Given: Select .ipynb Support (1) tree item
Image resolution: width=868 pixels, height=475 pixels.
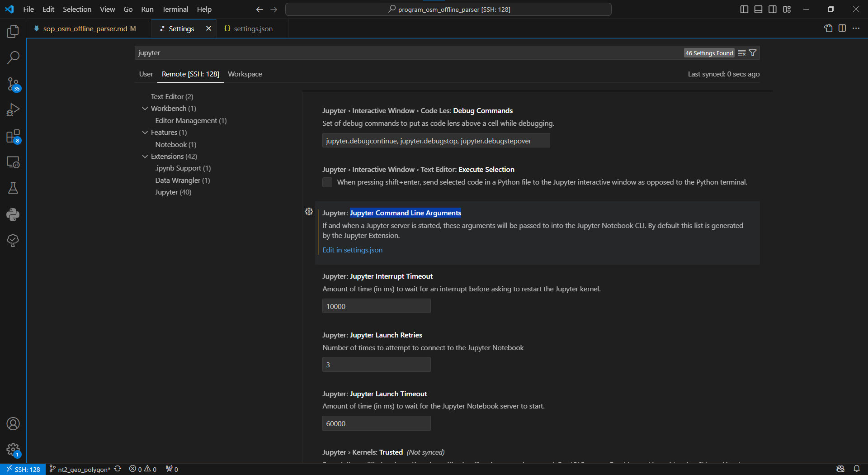Looking at the screenshot, I should click(183, 168).
